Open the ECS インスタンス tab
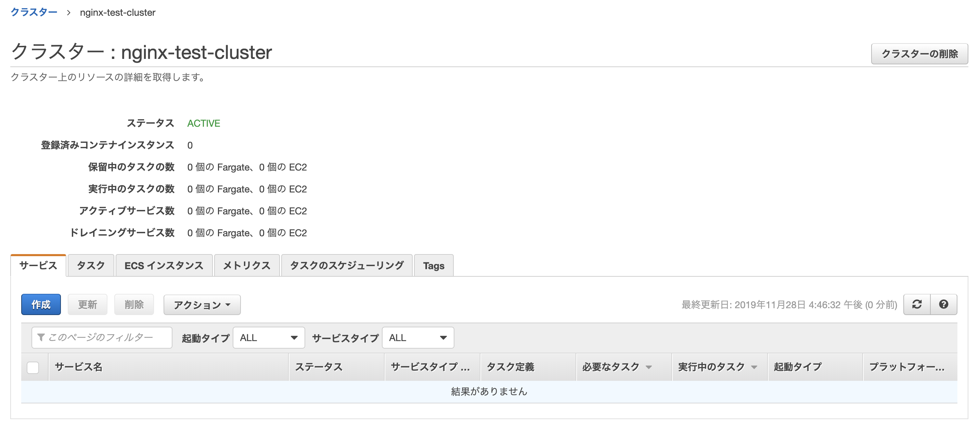980x426 pixels. 164,265
